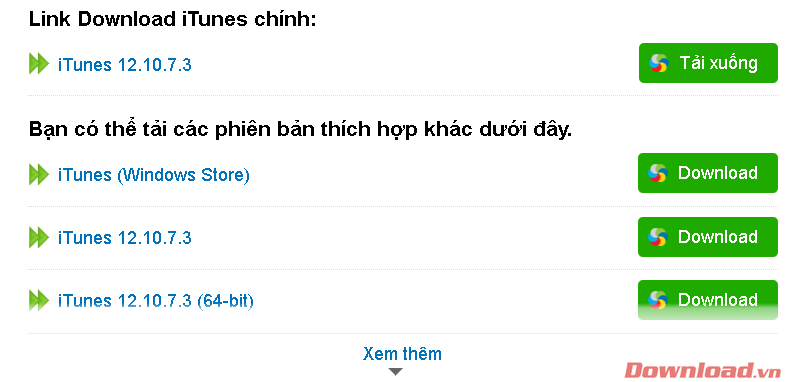Click the green arrow beside iTunes 12.10.7.3 in other versions
This screenshot has height=382, width=787.
pyautogui.click(x=39, y=237)
